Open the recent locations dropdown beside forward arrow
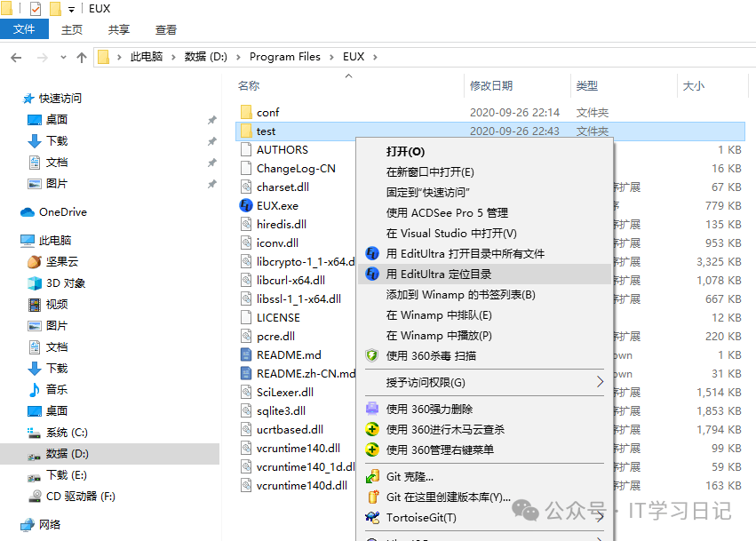This screenshot has width=756, height=541. coord(62,57)
